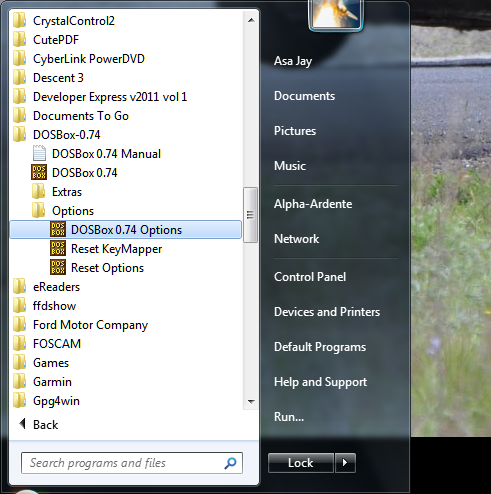Click the Search programs and files box

point(132,463)
